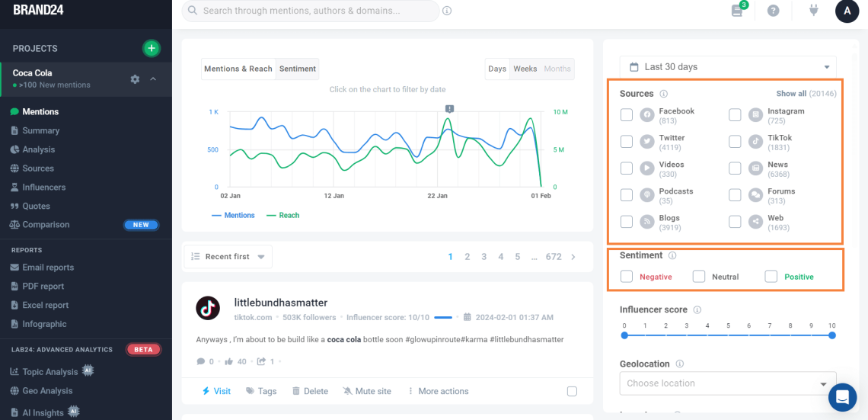Click influencer score slider left handle
The width and height of the screenshot is (868, 420).
click(624, 335)
